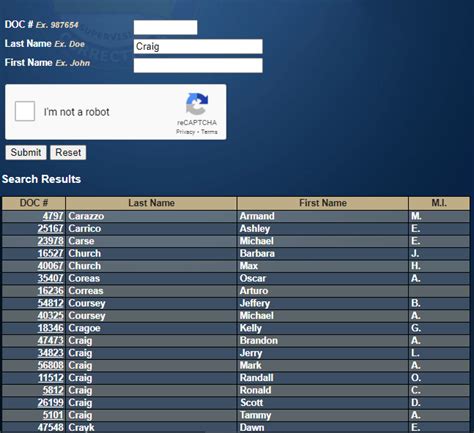The width and height of the screenshot is (474, 433).
Task: Click the DOC # column header
Action: 34,203
